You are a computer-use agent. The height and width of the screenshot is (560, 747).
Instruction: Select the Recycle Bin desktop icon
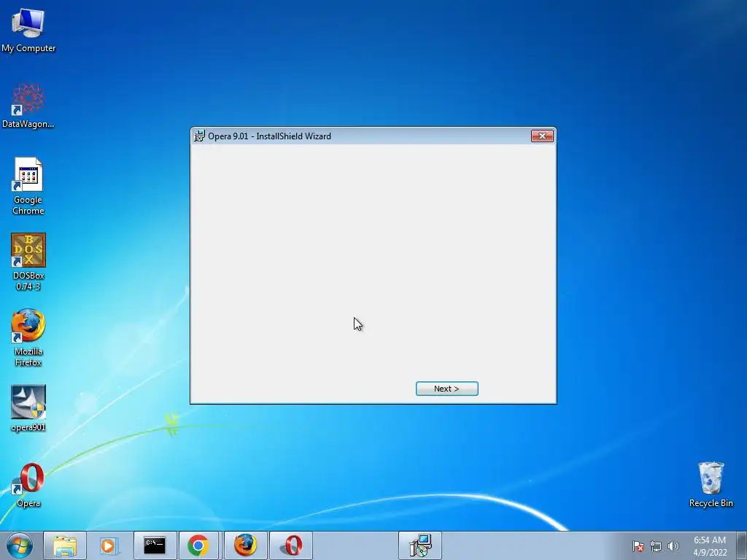tap(711, 484)
